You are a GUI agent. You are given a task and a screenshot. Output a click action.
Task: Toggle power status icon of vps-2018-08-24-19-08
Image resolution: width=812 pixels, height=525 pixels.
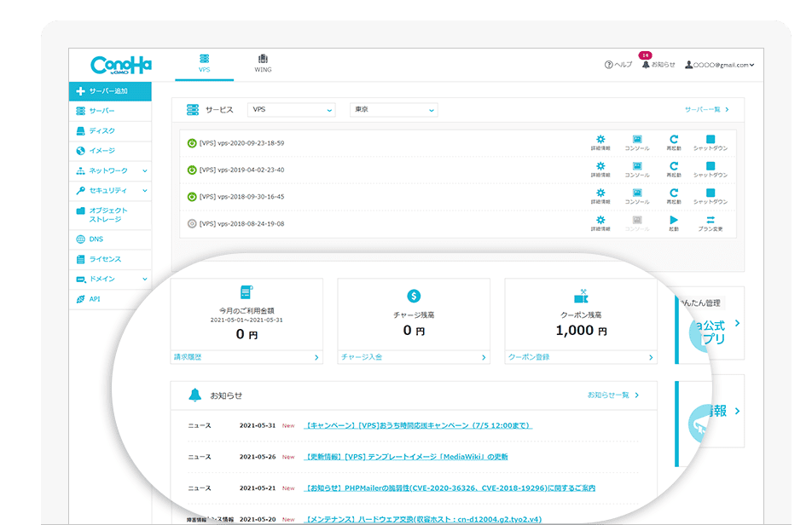point(192,224)
